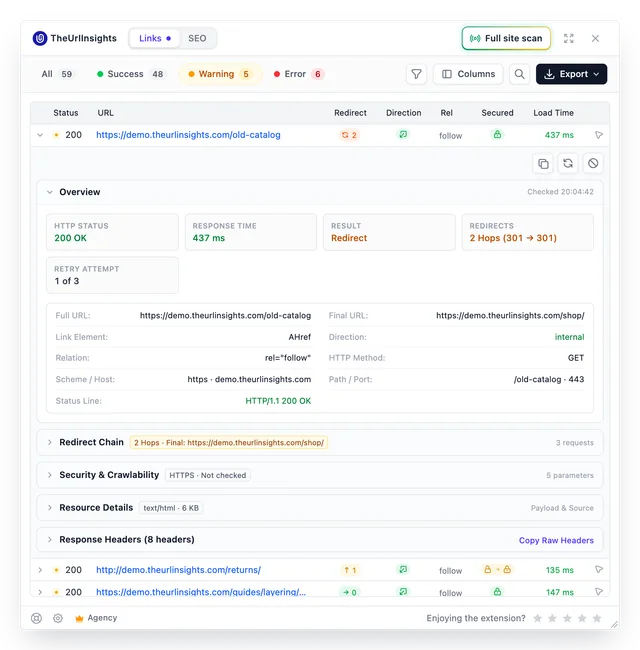Viewport: 640px width, 650px height.
Task: Click the HTTPS · Not checked badge
Action: [208, 475]
